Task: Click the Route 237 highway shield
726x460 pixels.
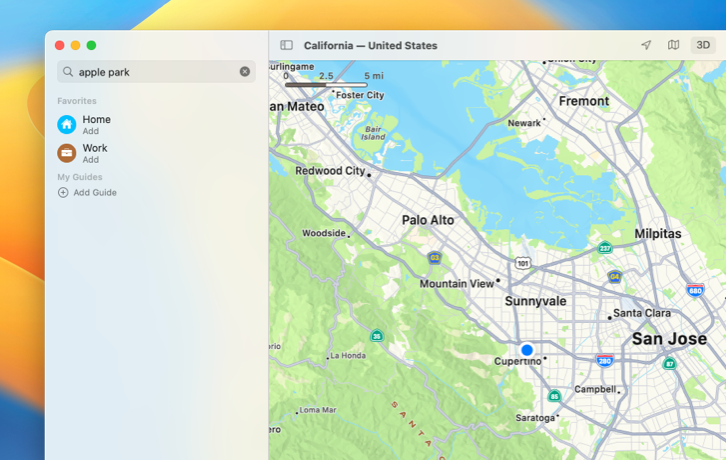Action: [x=605, y=248]
